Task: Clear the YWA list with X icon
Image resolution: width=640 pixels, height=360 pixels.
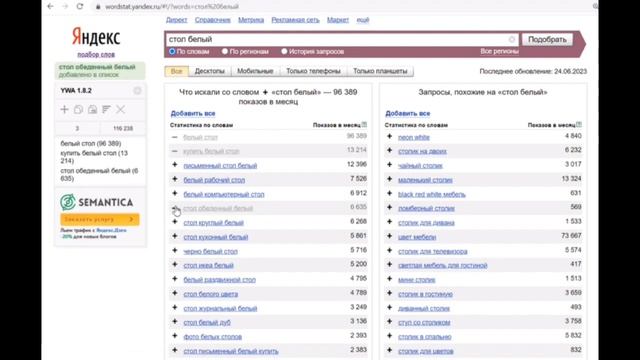Action: click(120, 109)
